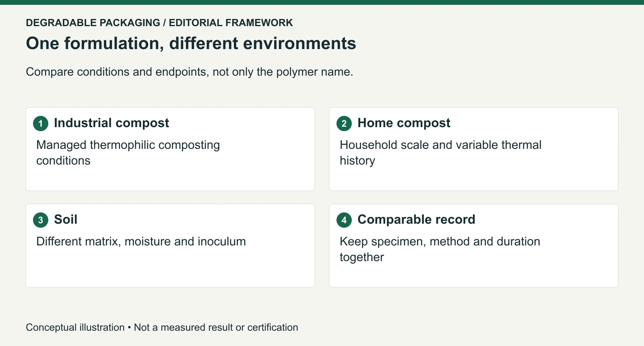Click the number 1 badge beside Industrial compost
644x346 pixels.
click(x=41, y=124)
